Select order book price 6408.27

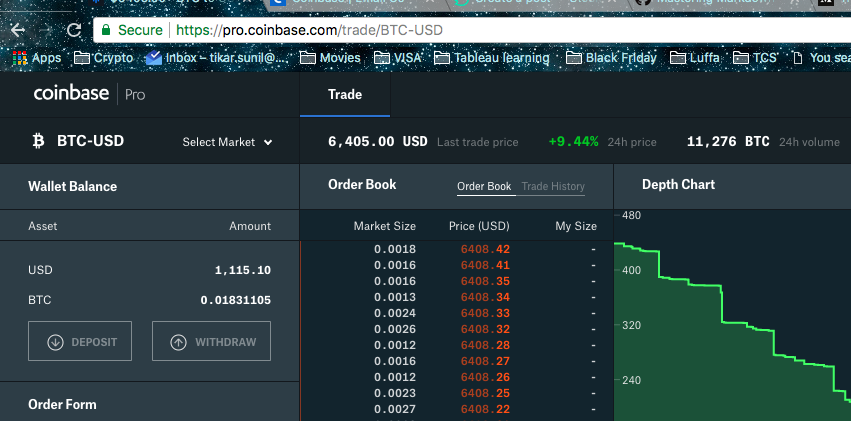pyautogui.click(x=485, y=361)
